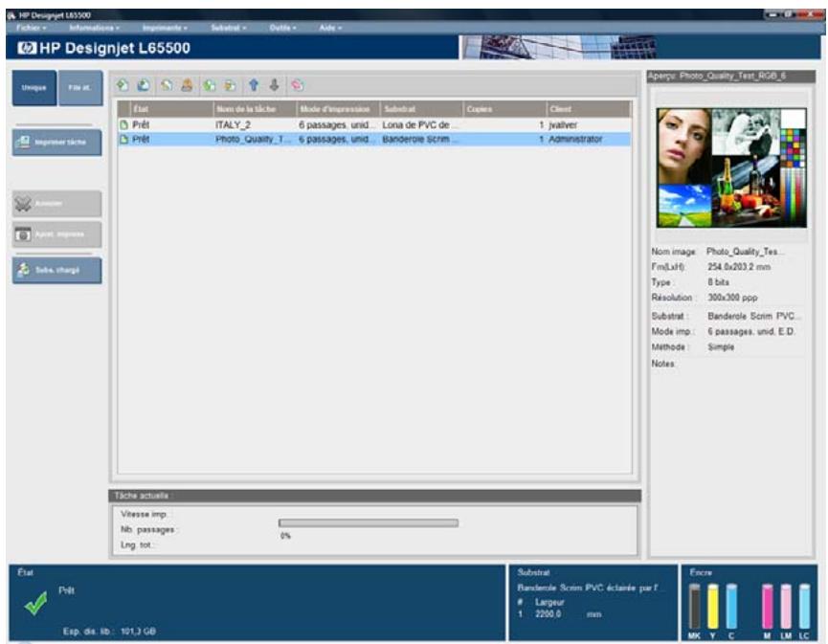Viewport: 828px width, 644px height.
Task: Move job up with blue arrow icon
Action: (x=254, y=85)
